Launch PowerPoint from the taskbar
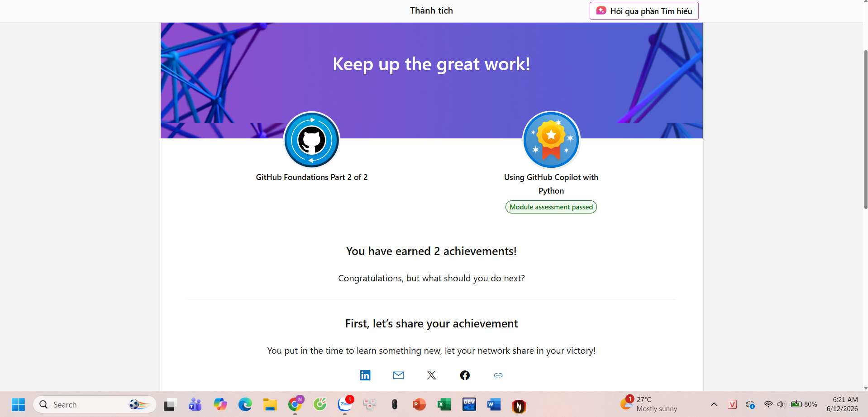 420,404
